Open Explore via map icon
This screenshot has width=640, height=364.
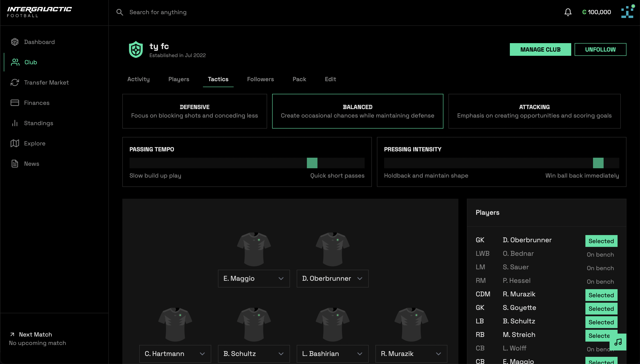15,143
